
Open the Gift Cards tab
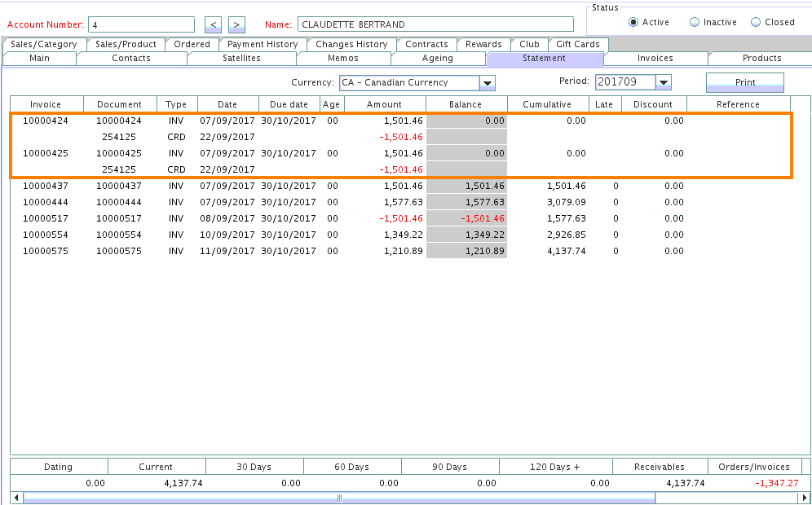tap(578, 44)
